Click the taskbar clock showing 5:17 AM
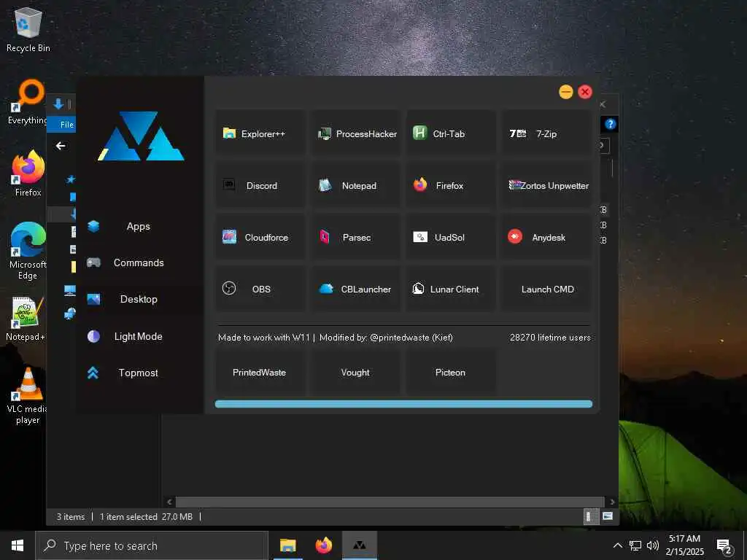747x560 pixels. click(x=684, y=545)
